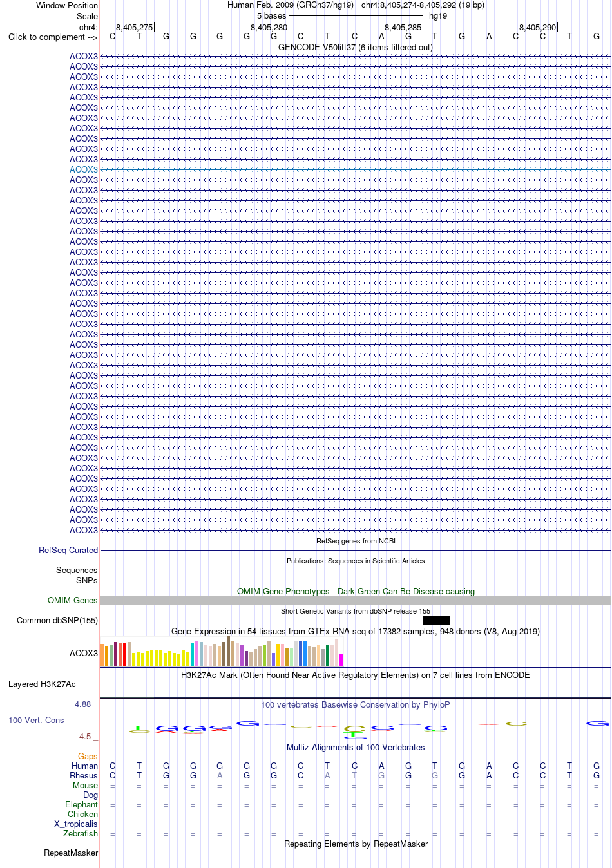Click the 5 bases scale bar
Screen dimensions: 612x868
click(x=356, y=15)
